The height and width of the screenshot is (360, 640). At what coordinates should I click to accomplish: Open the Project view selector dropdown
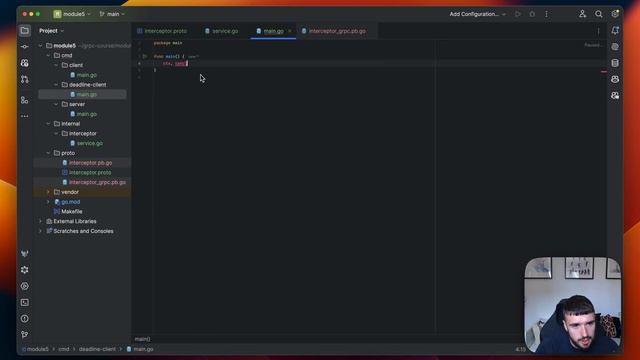click(x=51, y=31)
